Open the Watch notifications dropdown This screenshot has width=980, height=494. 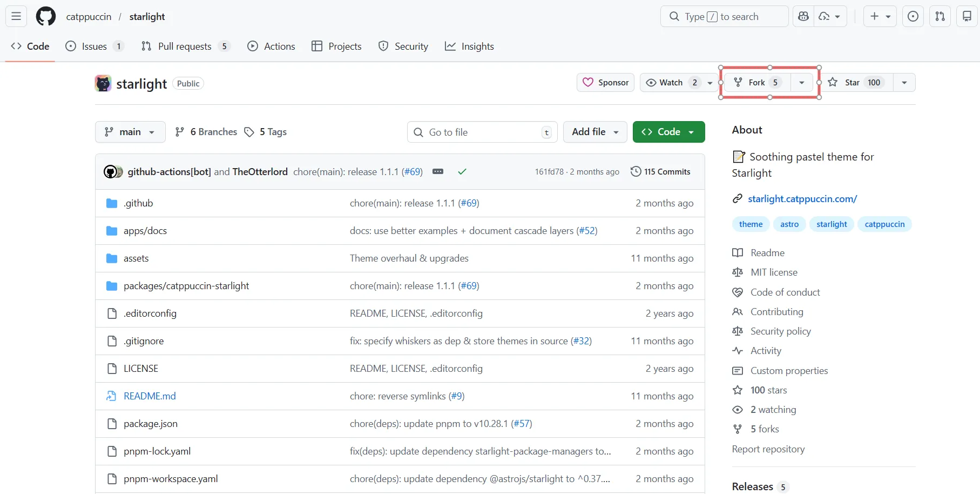[678, 83]
